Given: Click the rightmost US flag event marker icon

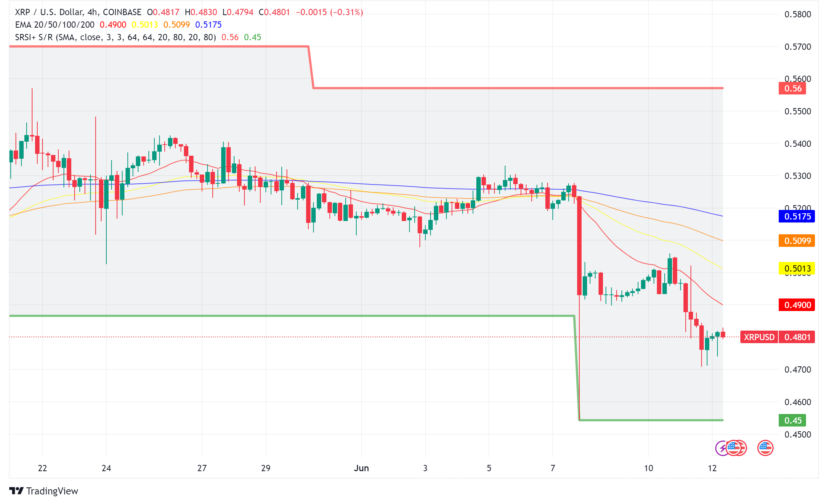Looking at the screenshot, I should click(766, 448).
